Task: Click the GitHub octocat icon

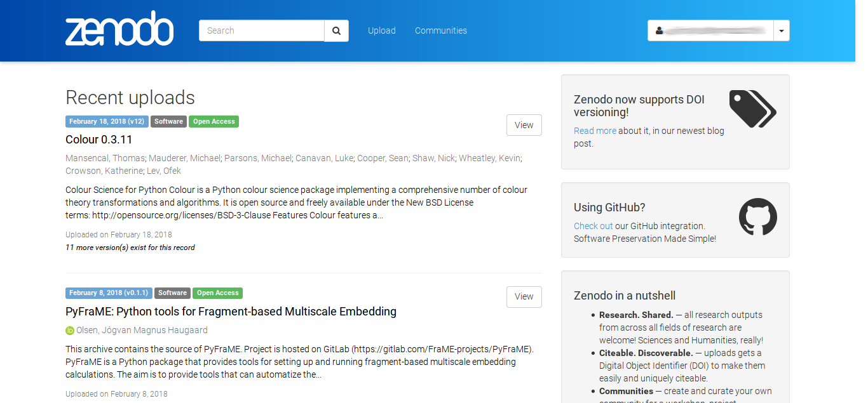Action: click(x=757, y=217)
